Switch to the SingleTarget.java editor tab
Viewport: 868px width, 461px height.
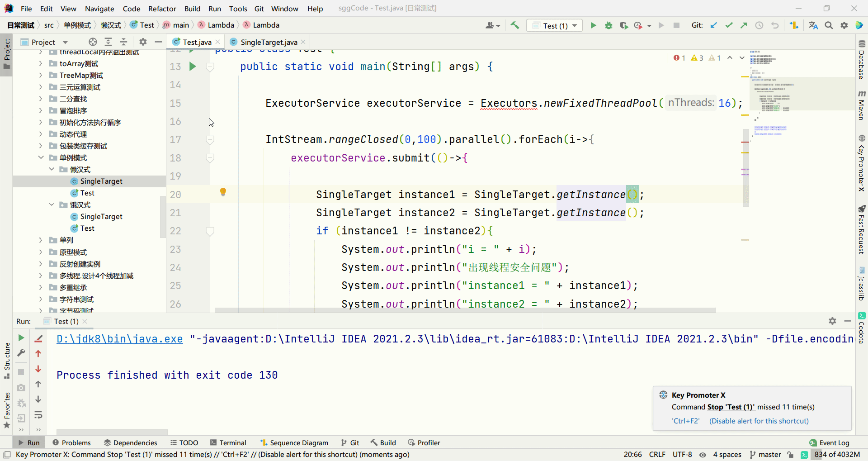(x=269, y=42)
